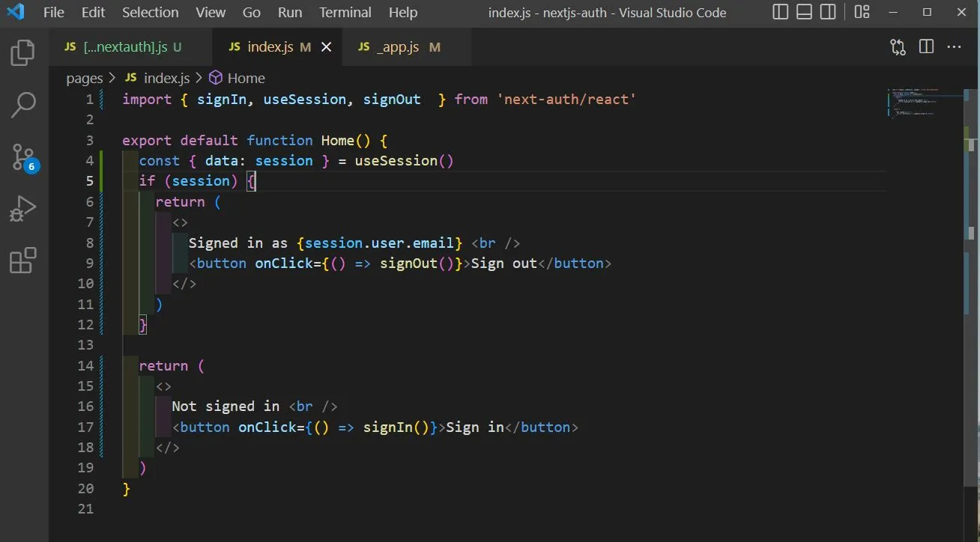This screenshot has height=542, width=980.
Task: Click 'Not signed in' text on line 16
Action: point(226,406)
